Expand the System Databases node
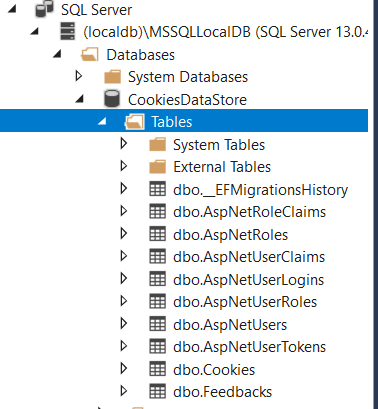 (x=79, y=76)
